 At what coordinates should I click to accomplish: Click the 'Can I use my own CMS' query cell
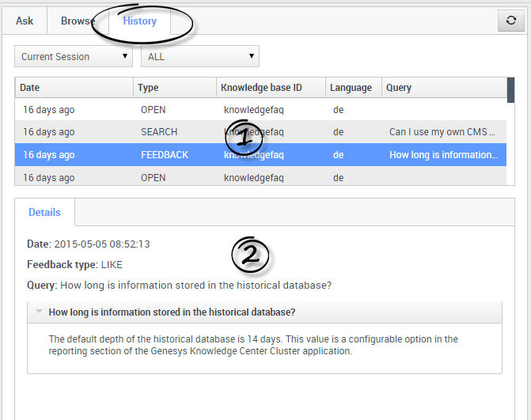pyautogui.click(x=442, y=132)
